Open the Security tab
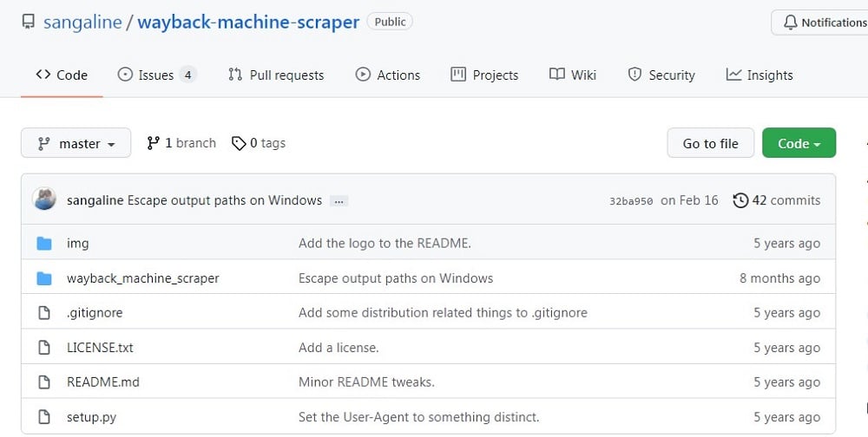The height and width of the screenshot is (437, 868). (x=661, y=75)
